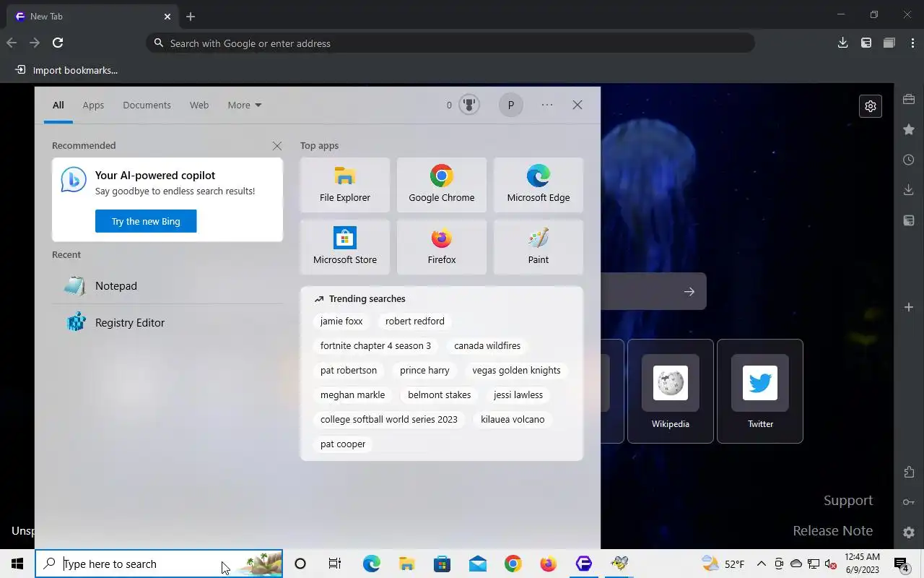Search trending term prince harry
924x578 pixels.
[424, 370]
